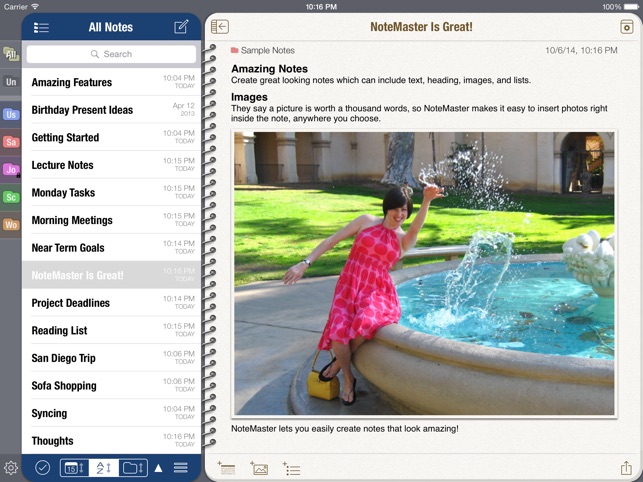Select the gray "Un" folder in the sidebar
Screen dimensions: 643x482
point(11,82)
